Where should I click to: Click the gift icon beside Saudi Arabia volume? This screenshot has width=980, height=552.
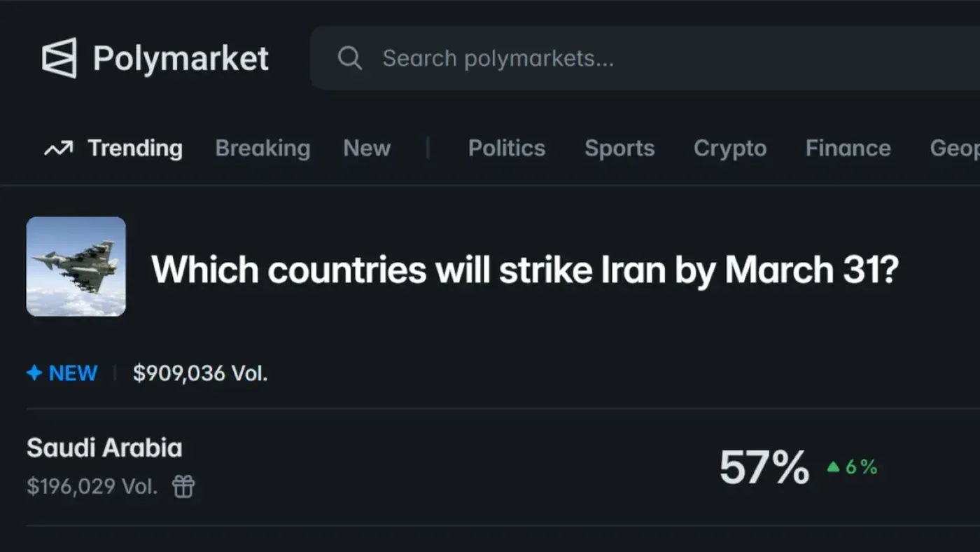183,486
